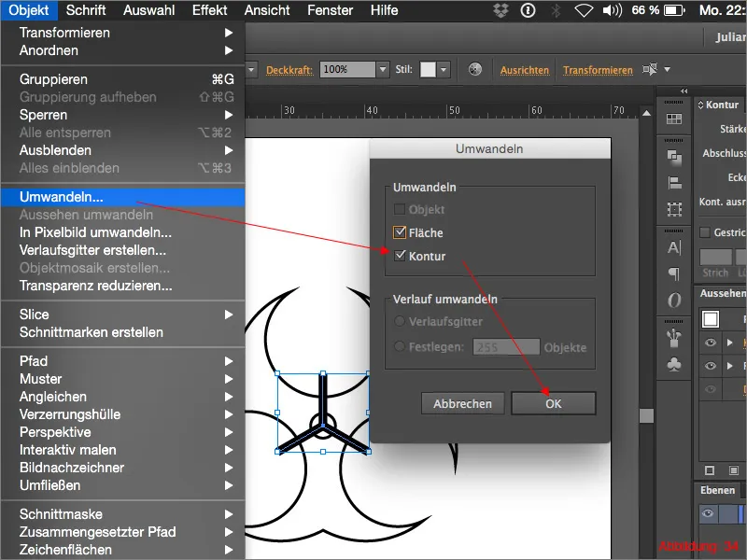Choose In Pixelbild umwandeln... entry
The width and height of the screenshot is (747, 560).
tap(123, 232)
